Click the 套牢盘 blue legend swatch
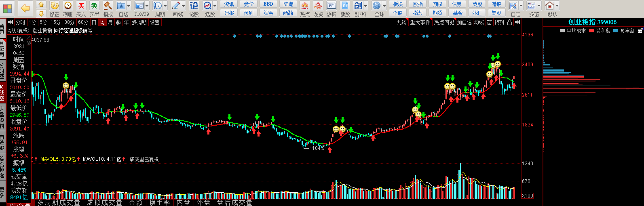644x206 pixels. click(x=616, y=31)
